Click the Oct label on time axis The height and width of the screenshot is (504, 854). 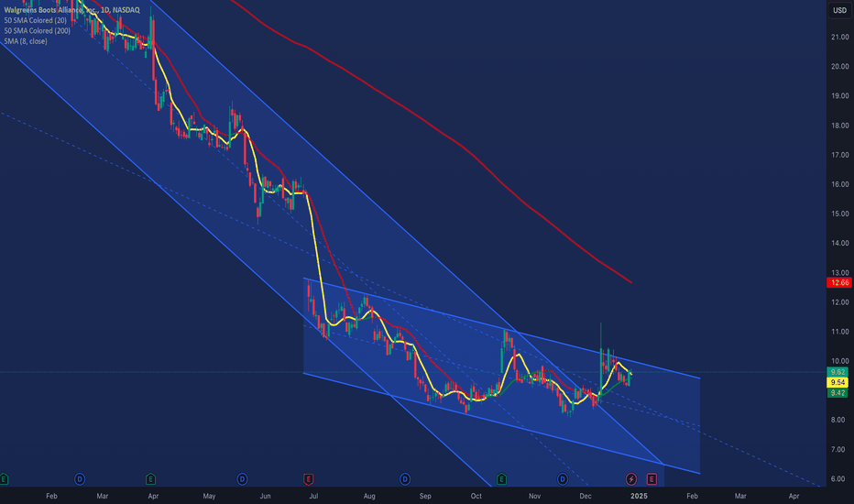(x=476, y=496)
